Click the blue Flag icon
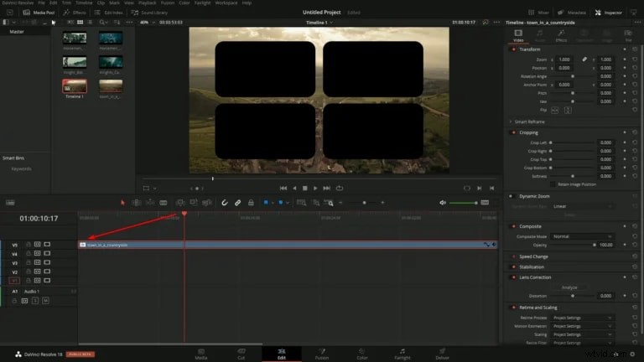 click(266, 202)
